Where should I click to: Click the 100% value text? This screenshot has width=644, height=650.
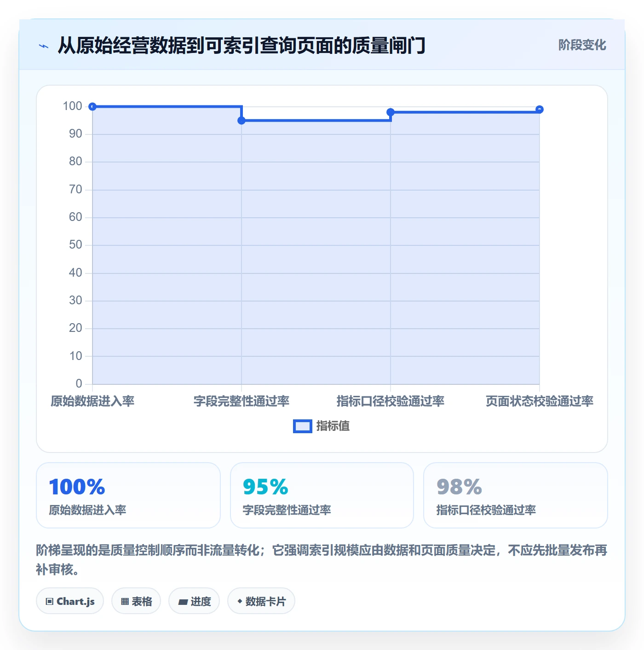click(77, 487)
